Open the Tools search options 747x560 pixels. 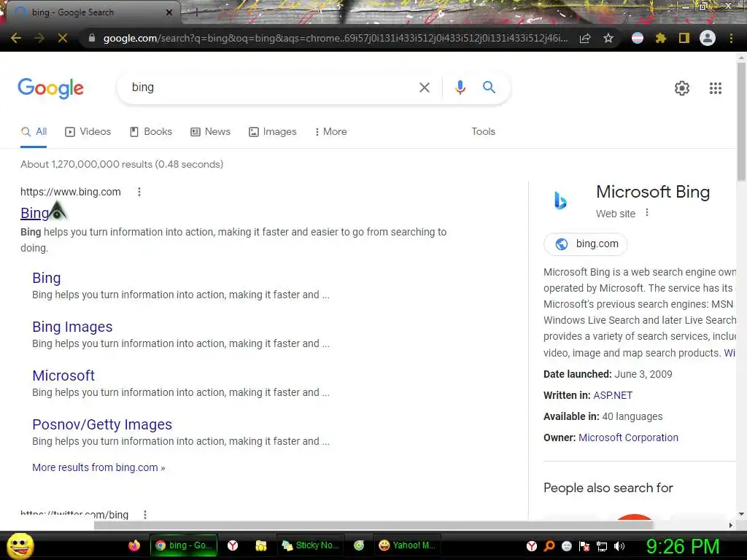tap(483, 132)
